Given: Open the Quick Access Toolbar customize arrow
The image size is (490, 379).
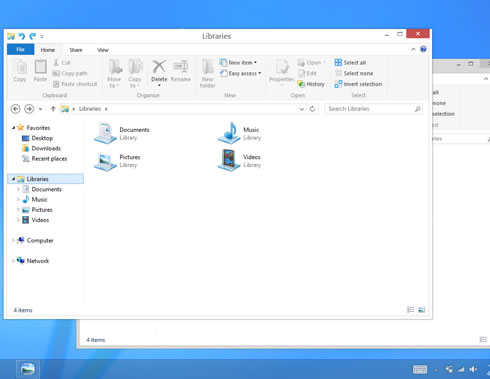Looking at the screenshot, I should pyautogui.click(x=42, y=36).
